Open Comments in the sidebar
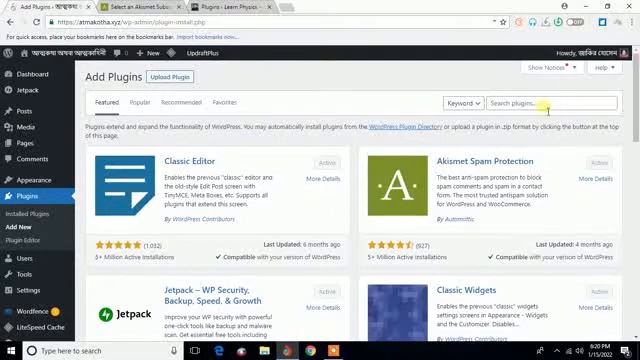This screenshot has height=360, width=640. point(32,159)
